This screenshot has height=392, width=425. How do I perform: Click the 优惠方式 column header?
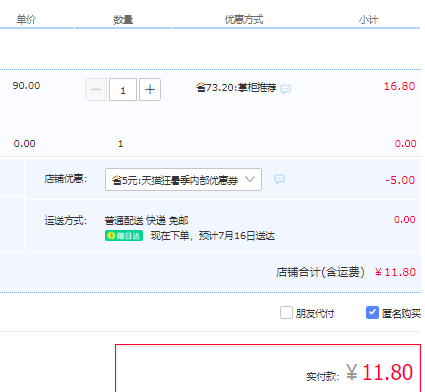[x=244, y=20]
